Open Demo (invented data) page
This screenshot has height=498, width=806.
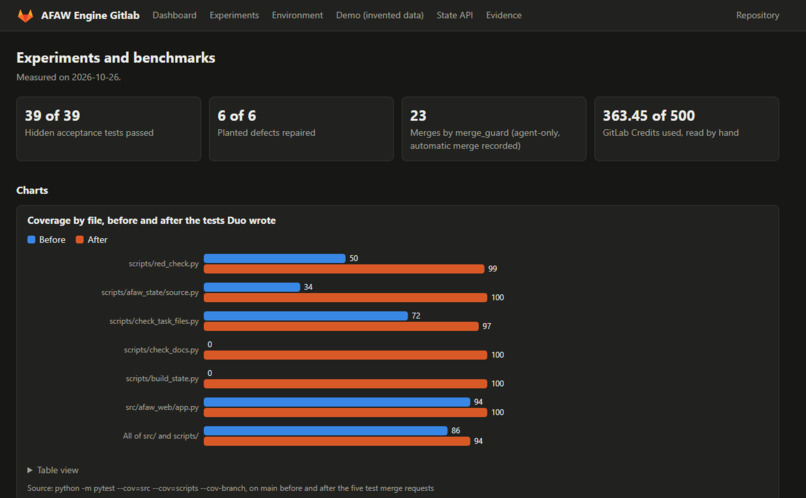380,15
